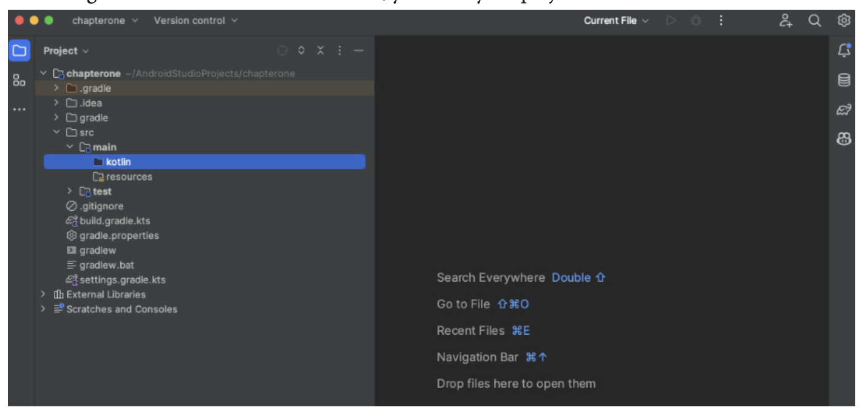Collapse all nodes in Project tree
This screenshot has height=413, width=868.
point(320,51)
